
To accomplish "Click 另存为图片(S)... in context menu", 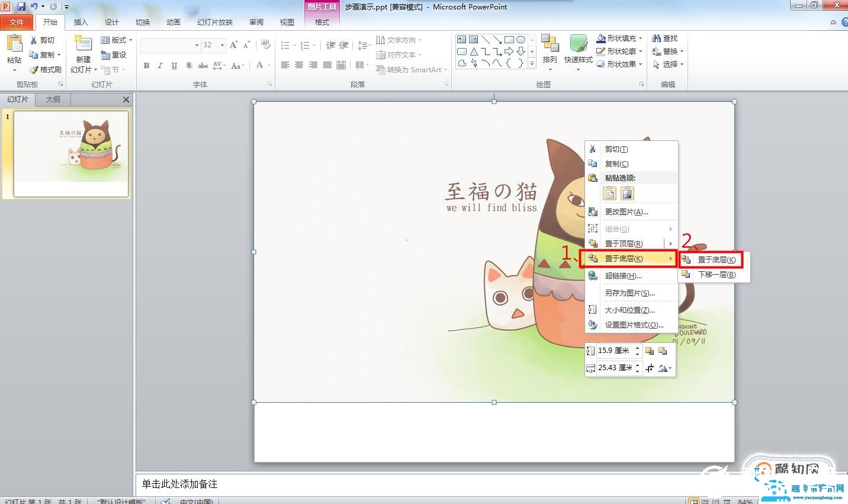I will (629, 293).
